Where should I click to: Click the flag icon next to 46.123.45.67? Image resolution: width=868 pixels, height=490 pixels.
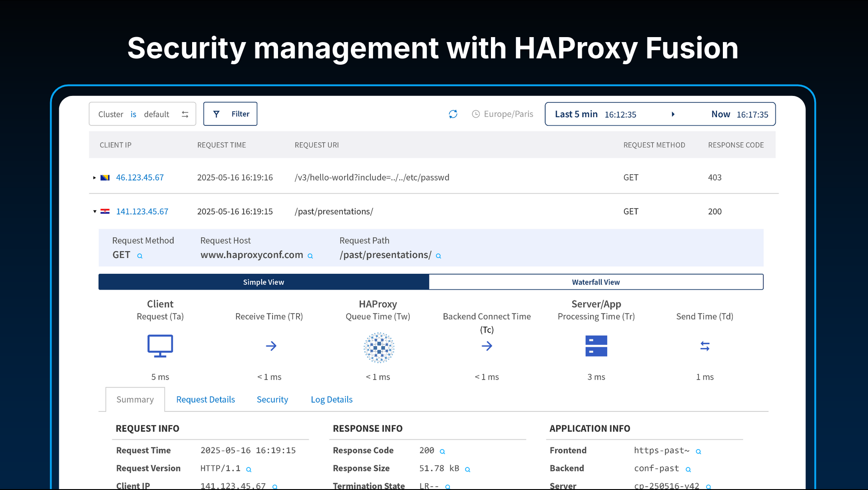105,177
